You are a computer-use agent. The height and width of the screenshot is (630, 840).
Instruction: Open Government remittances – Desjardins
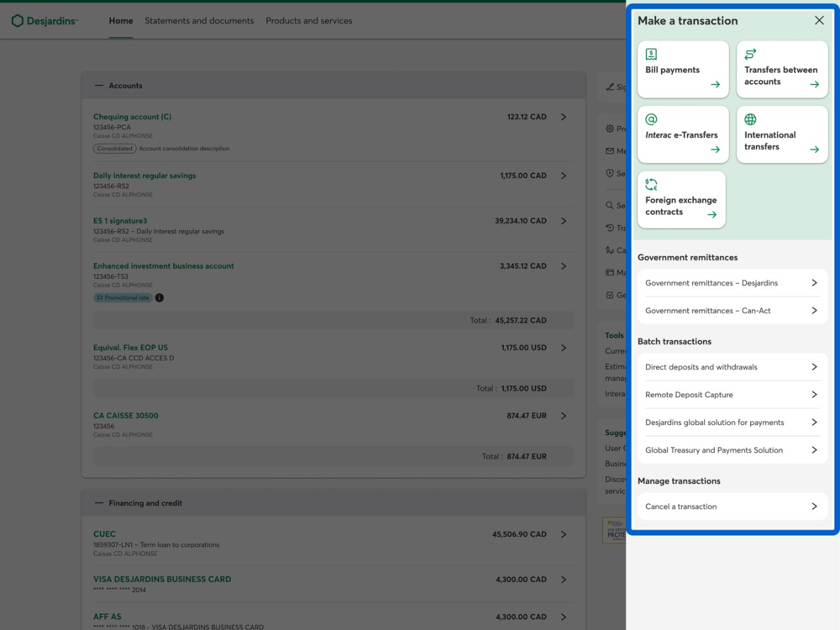click(x=731, y=283)
